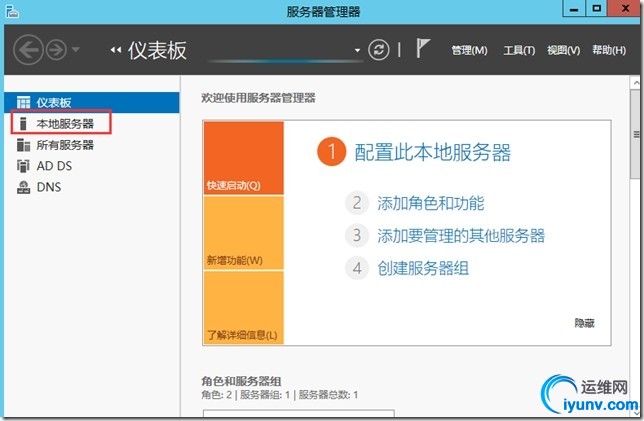Click the 添加角色和功能 link
The height and width of the screenshot is (421, 644).
(x=431, y=203)
